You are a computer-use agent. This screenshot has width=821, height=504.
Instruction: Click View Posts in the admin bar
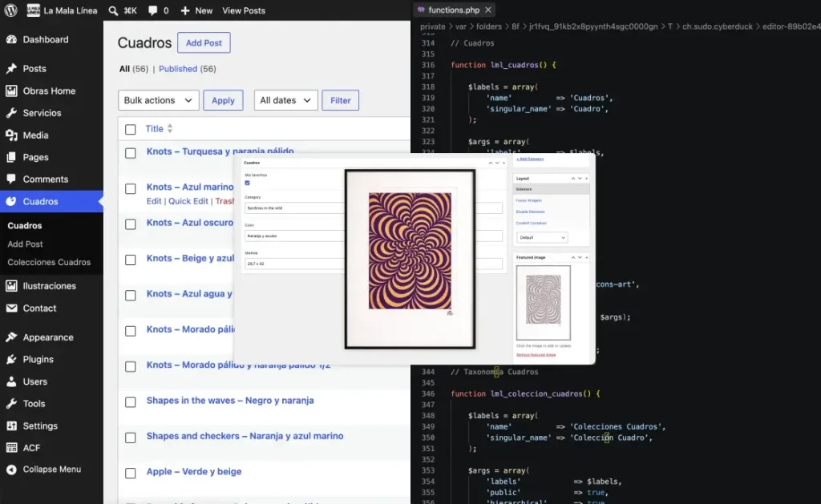pos(244,10)
